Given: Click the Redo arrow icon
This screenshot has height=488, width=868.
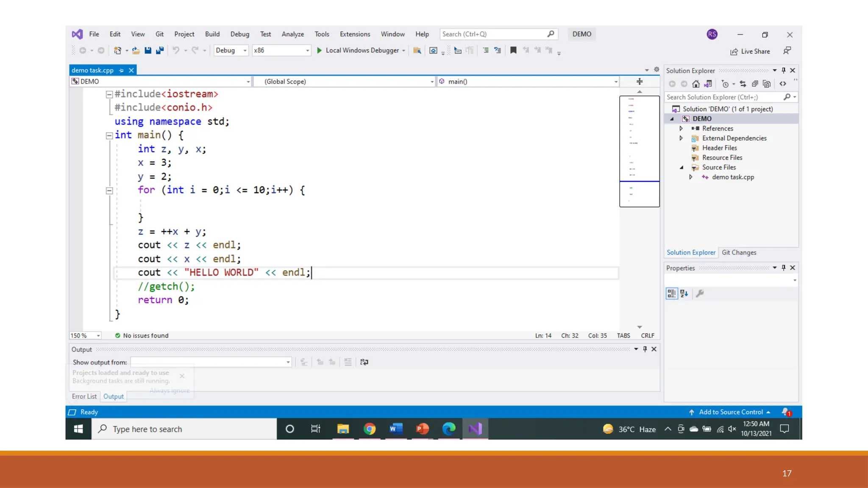Looking at the screenshot, I should coord(195,50).
